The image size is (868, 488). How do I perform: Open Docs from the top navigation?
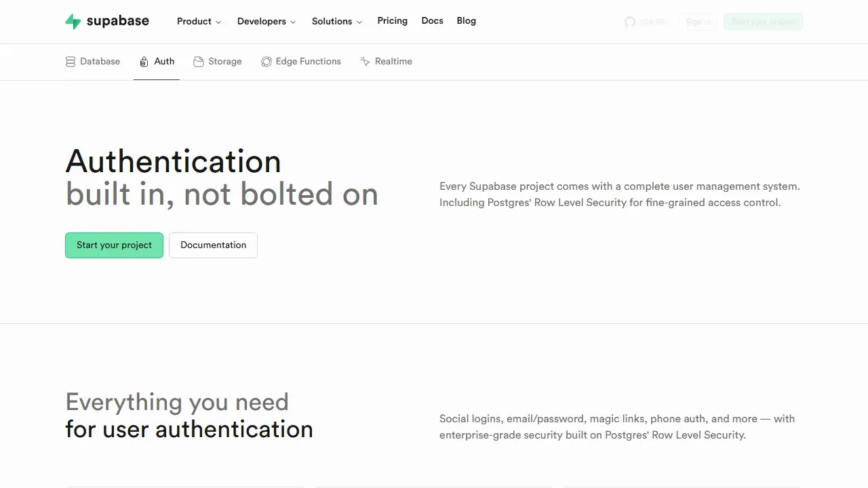coord(433,21)
